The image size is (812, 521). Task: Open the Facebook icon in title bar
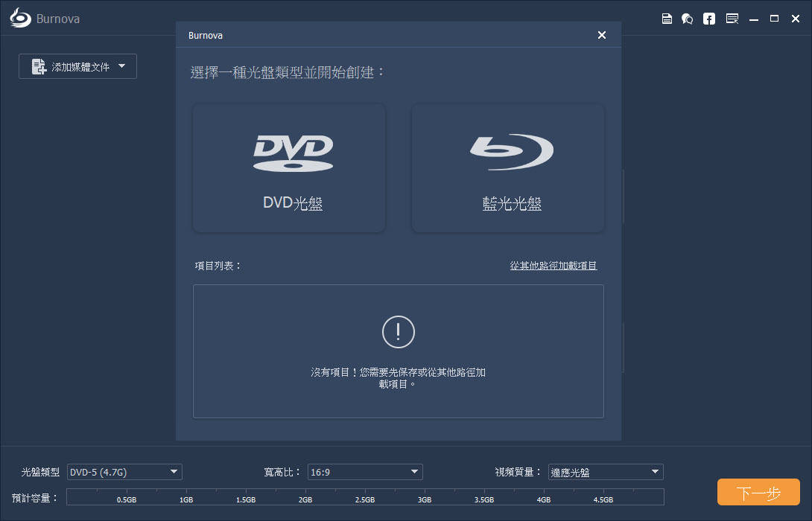point(709,19)
